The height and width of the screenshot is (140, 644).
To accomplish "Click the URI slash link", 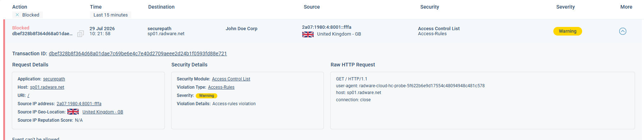I will point(28,95).
